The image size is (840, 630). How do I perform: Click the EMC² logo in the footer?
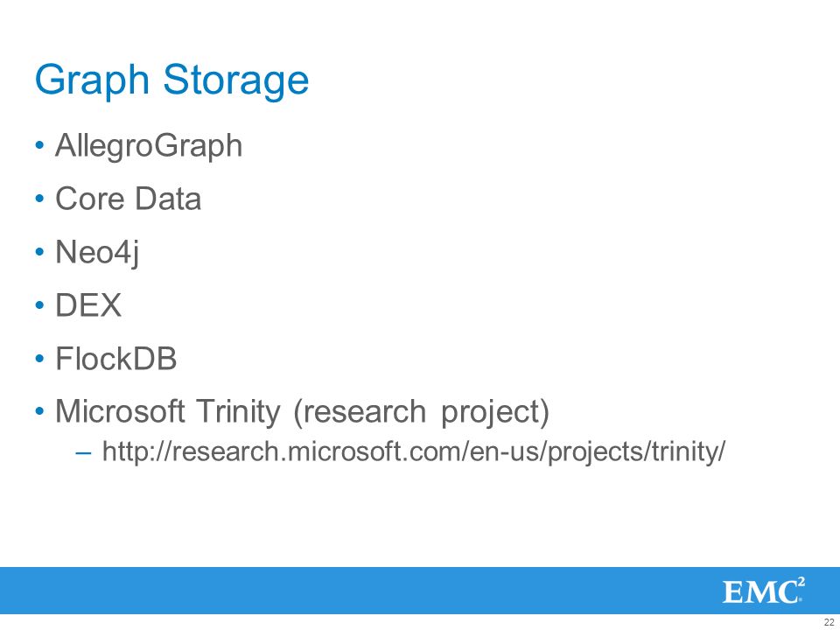click(764, 591)
